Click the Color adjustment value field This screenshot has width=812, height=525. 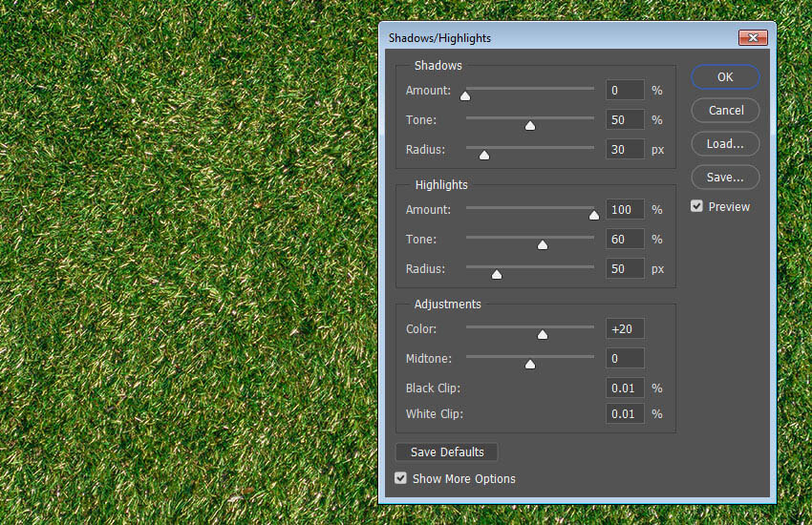click(625, 329)
